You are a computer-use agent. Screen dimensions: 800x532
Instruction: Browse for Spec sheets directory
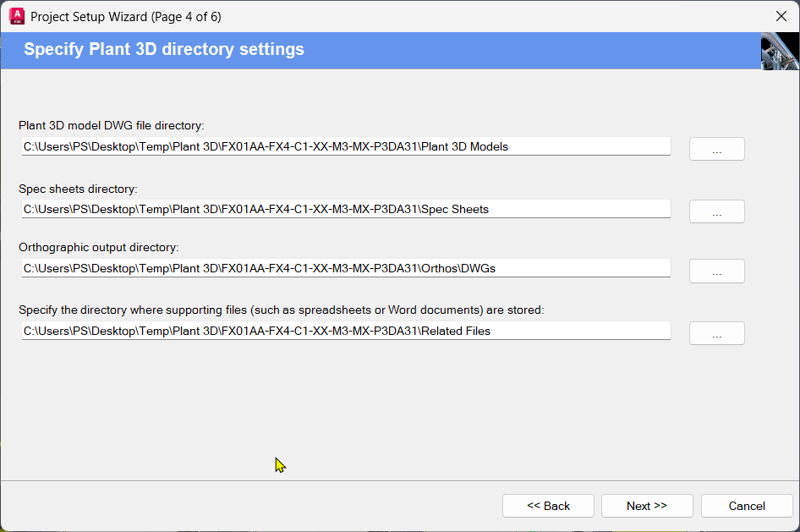717,211
